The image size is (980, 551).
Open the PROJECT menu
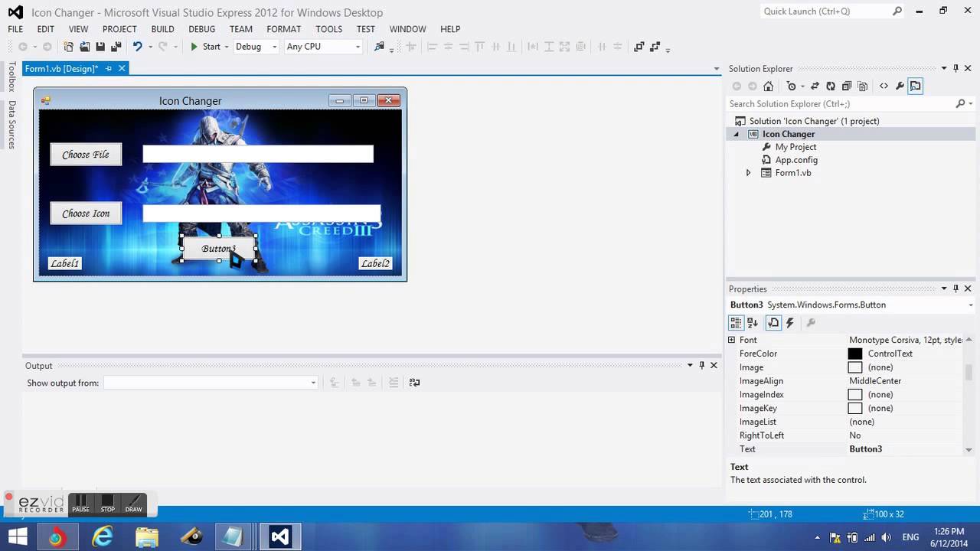point(119,29)
